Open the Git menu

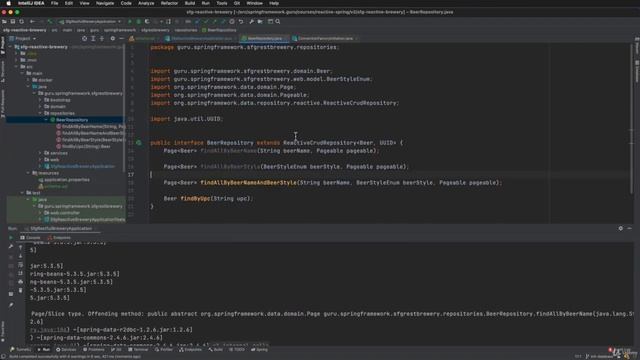pos(237,3)
